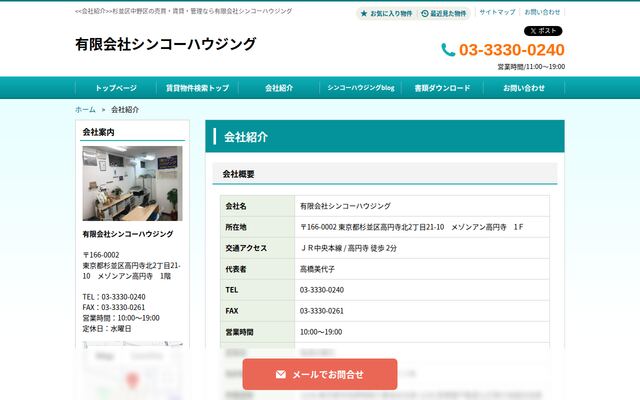Viewport: 640px width, 400px height.
Task: Click the ＪＲ中央本線 / 高円寺 access value
Action: [x=348, y=248]
